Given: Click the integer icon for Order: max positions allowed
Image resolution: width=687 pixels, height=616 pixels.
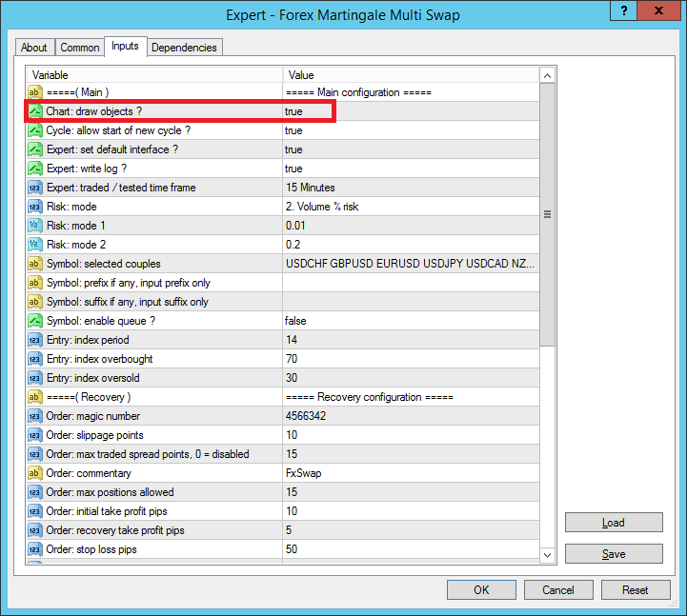Looking at the screenshot, I should (35, 492).
